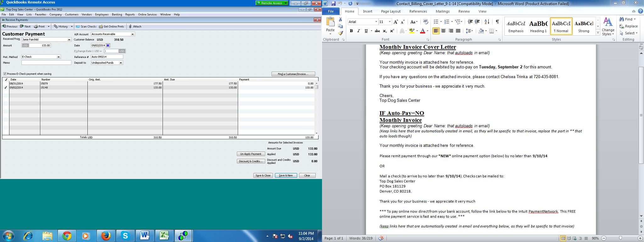Click the Save & New button
Image resolution: width=644 pixels, height=242 pixels.
click(x=286, y=176)
